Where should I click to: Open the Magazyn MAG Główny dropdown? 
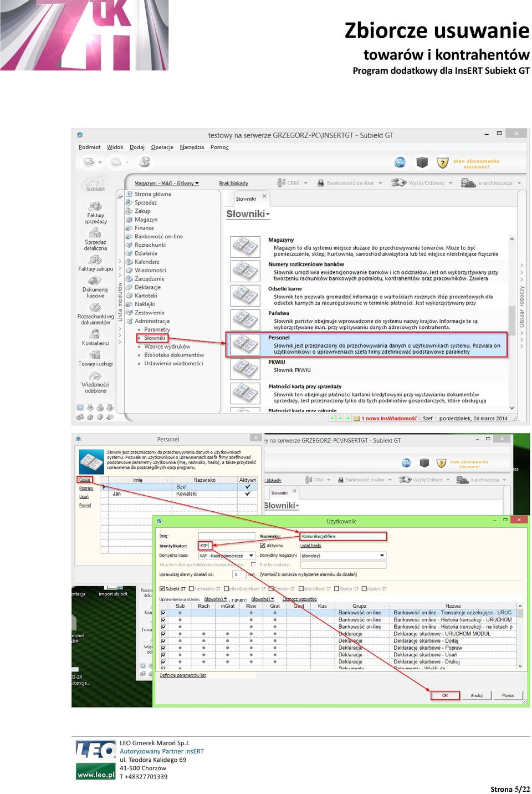pos(167,184)
